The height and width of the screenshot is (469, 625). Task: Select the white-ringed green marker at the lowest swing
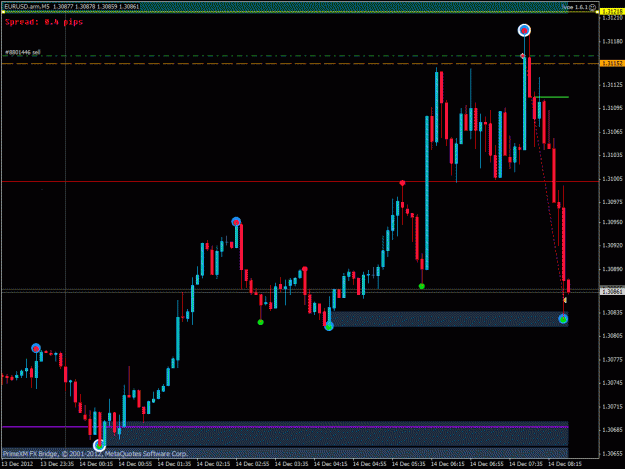(x=100, y=445)
